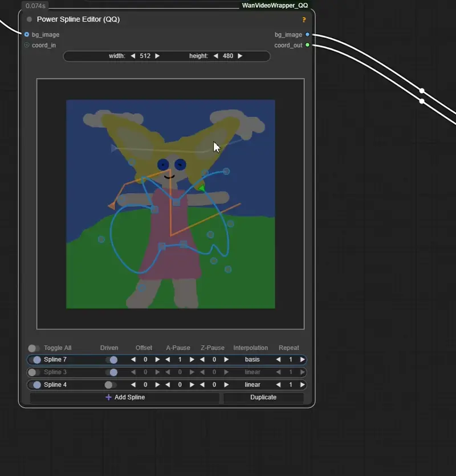456x476 pixels.
Task: Toggle Spline 3 enable switch
Action: [34, 372]
